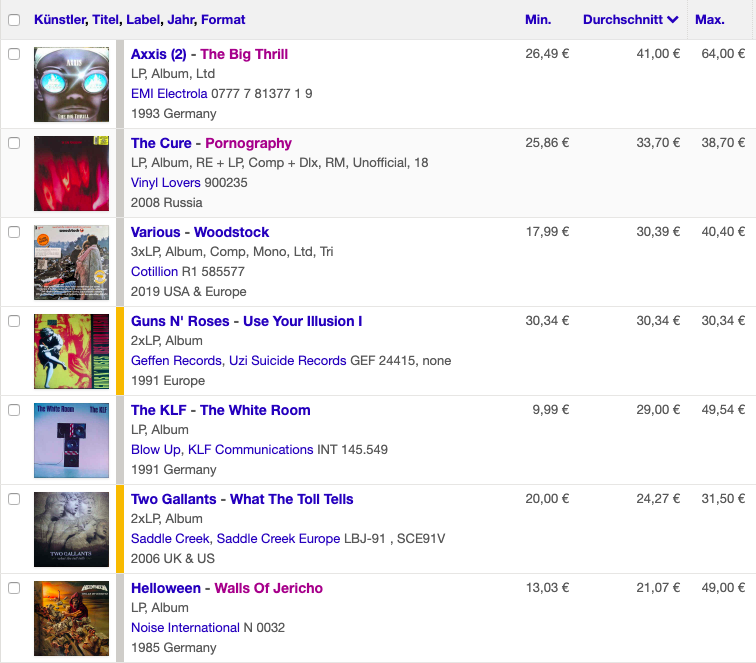Sort list by Jahr
756x663 pixels.
(x=181, y=20)
